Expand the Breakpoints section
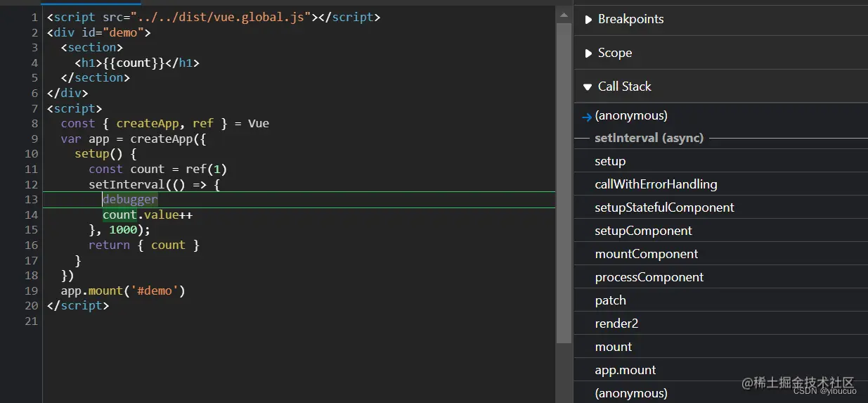Viewport: 868px width, 403px height. [720, 19]
